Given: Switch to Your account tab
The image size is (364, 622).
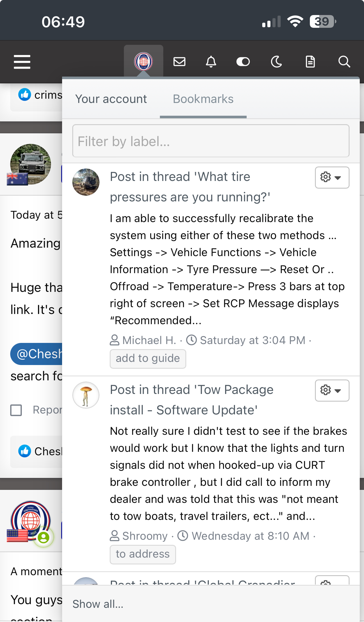Looking at the screenshot, I should point(111,99).
